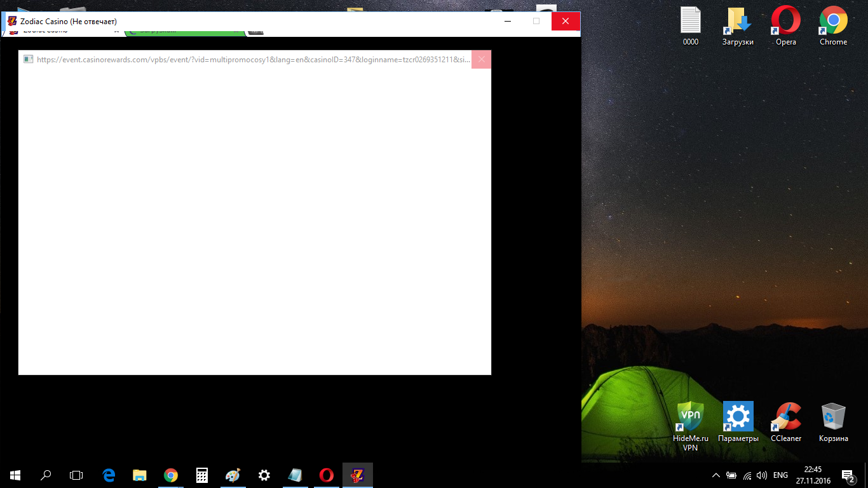Launch Chrome from the desktop shortcut
The height and width of the screenshot is (488, 868).
point(833,26)
